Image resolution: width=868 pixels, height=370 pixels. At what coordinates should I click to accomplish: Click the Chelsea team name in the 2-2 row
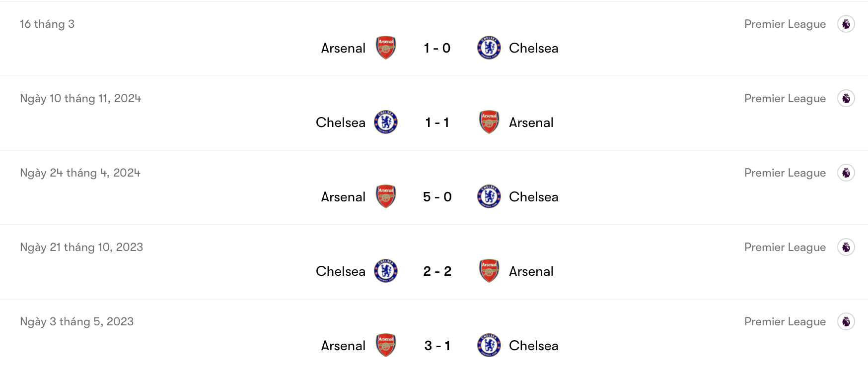coord(340,271)
